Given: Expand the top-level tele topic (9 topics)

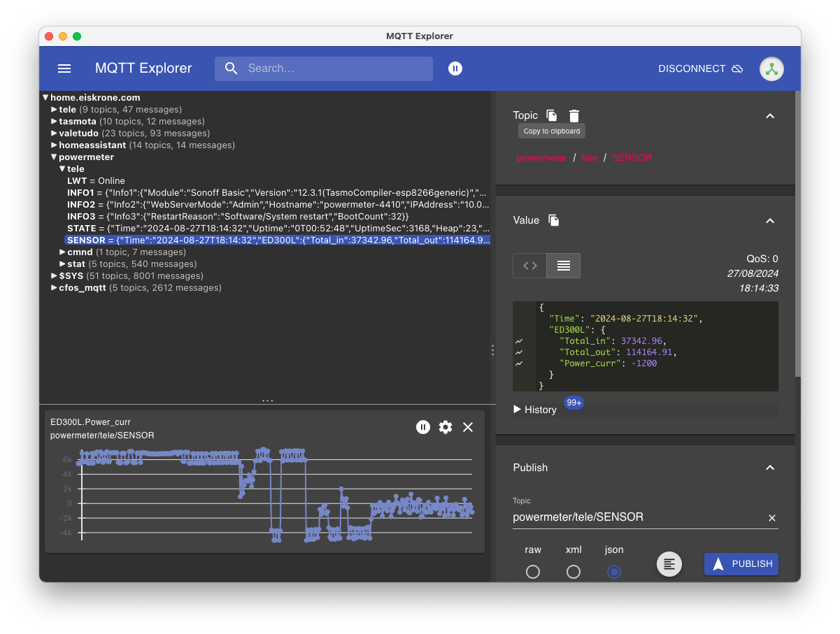Looking at the screenshot, I should click(54, 110).
